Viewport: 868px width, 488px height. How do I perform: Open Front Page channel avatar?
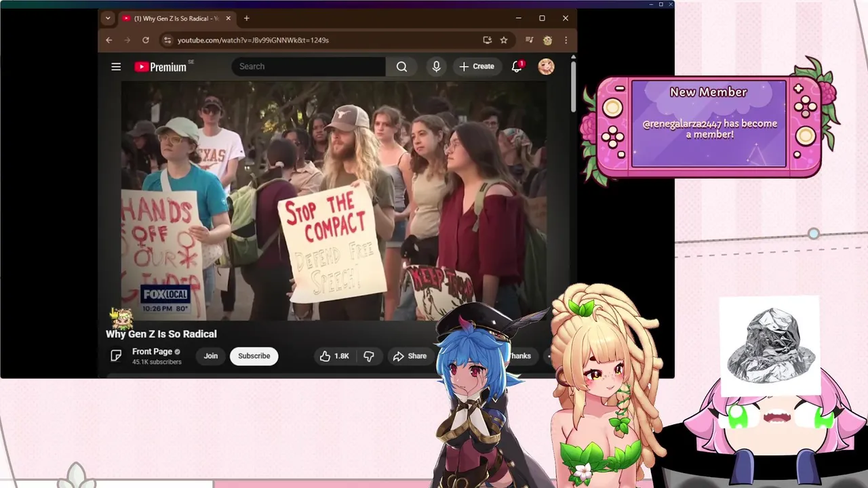[x=116, y=356]
